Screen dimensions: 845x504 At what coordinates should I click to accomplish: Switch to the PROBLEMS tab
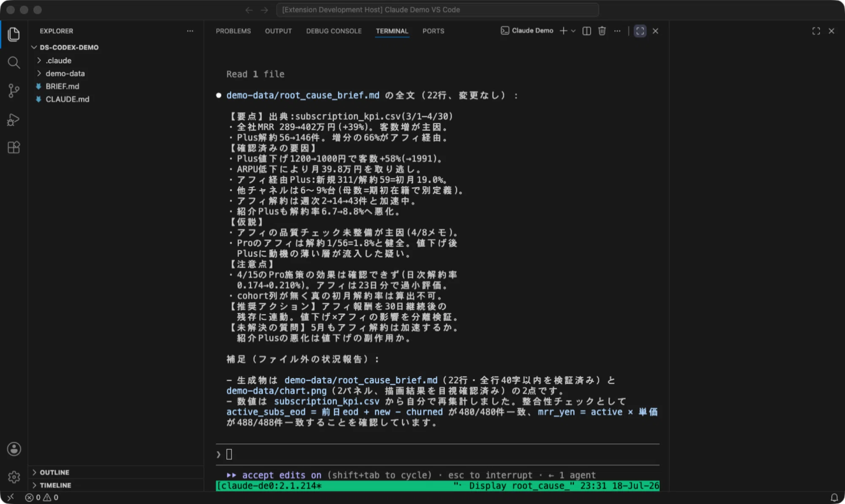pyautogui.click(x=233, y=31)
